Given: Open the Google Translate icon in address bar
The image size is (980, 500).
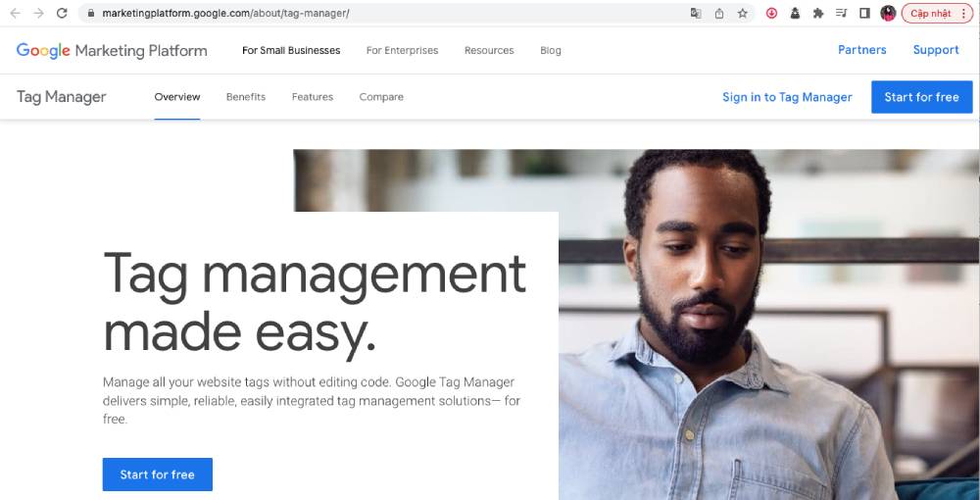Looking at the screenshot, I should (x=696, y=13).
